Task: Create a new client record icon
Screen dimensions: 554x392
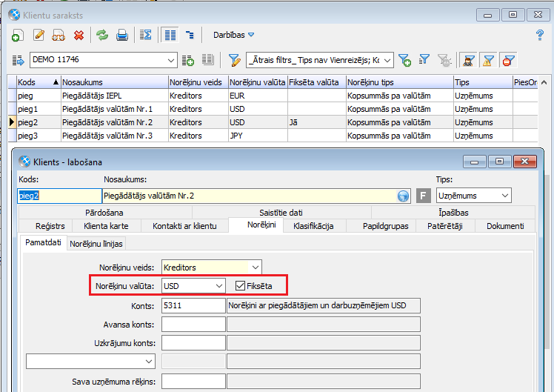Action: coord(17,35)
